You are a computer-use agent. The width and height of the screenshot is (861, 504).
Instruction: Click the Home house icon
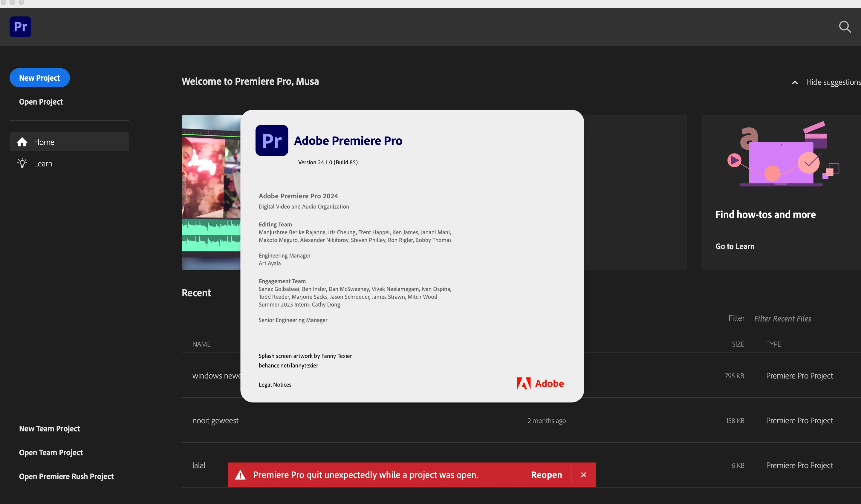(22, 142)
